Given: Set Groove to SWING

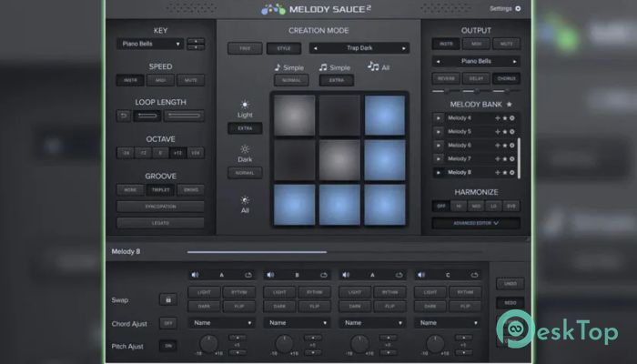Looking at the screenshot, I should pyautogui.click(x=190, y=189).
